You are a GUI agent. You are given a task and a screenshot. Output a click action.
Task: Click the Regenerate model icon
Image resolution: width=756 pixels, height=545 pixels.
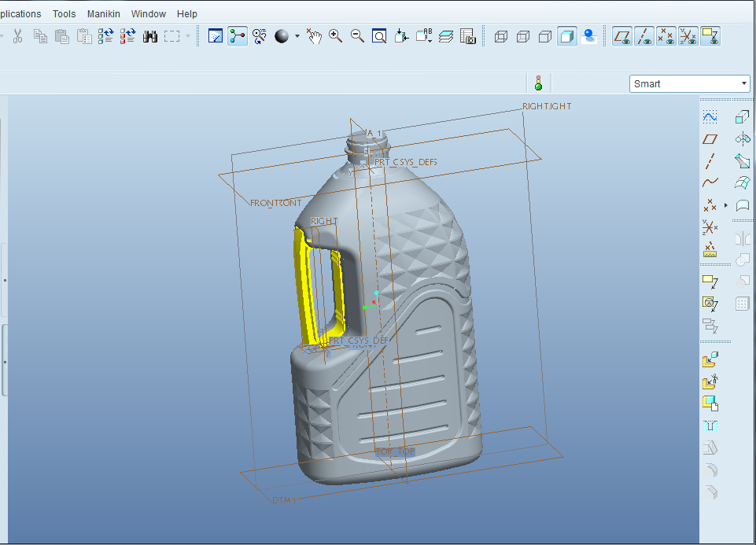(105, 36)
